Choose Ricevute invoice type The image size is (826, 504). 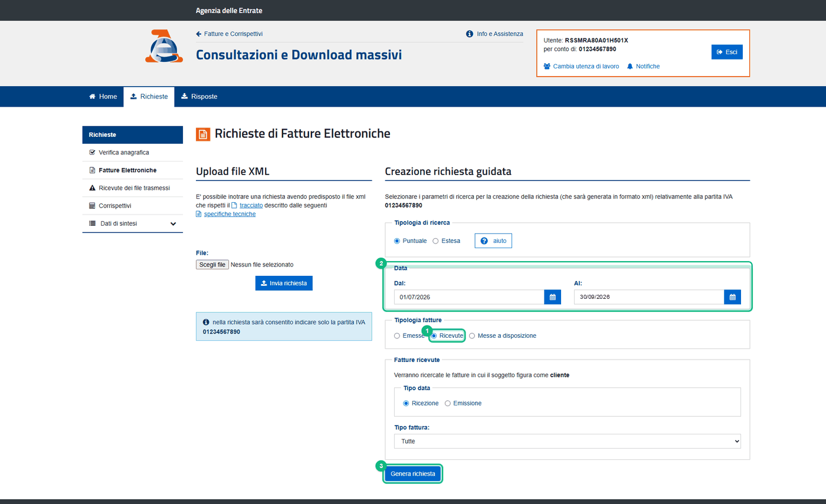coord(434,336)
